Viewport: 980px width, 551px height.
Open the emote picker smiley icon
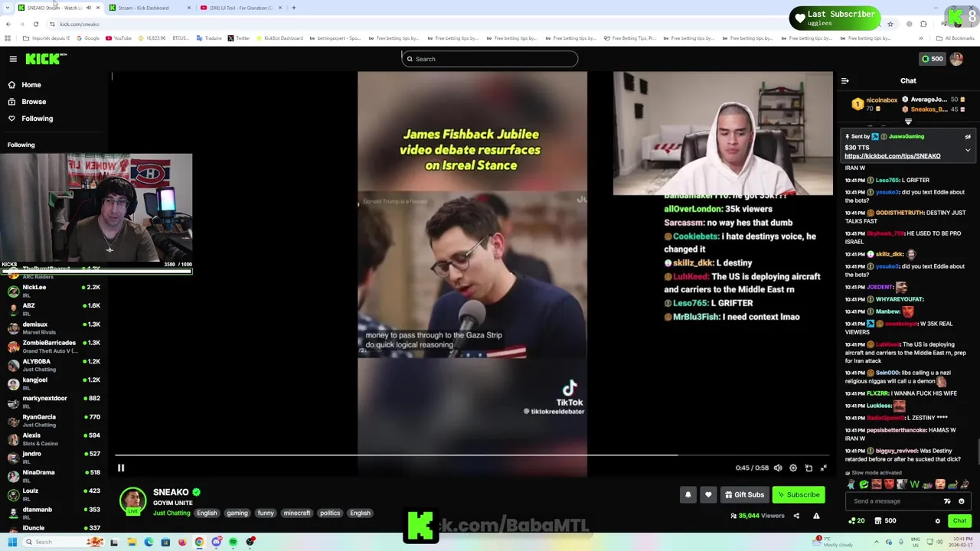(x=962, y=501)
